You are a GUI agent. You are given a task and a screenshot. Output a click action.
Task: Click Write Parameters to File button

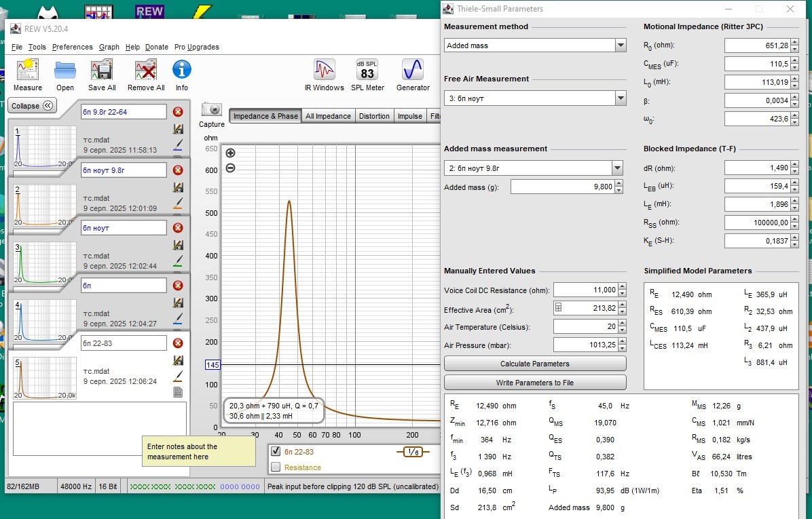[x=535, y=383]
